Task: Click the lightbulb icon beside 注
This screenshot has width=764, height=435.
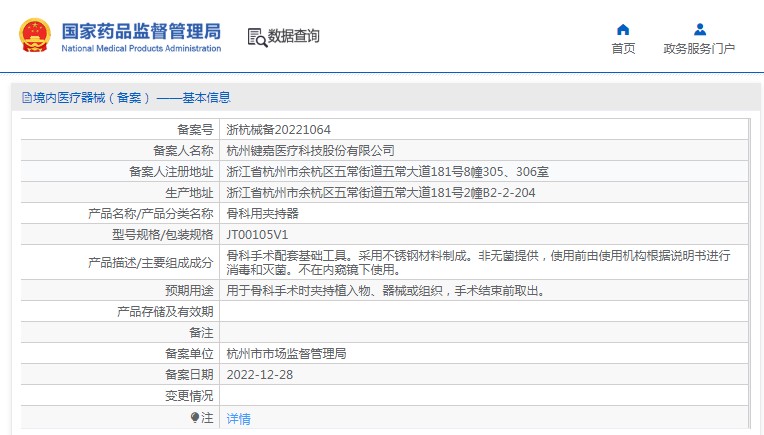Action: point(195,417)
